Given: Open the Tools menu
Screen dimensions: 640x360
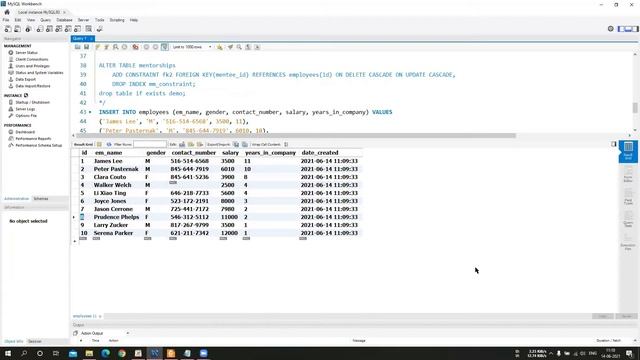Looking at the screenshot, I should 100,20.
